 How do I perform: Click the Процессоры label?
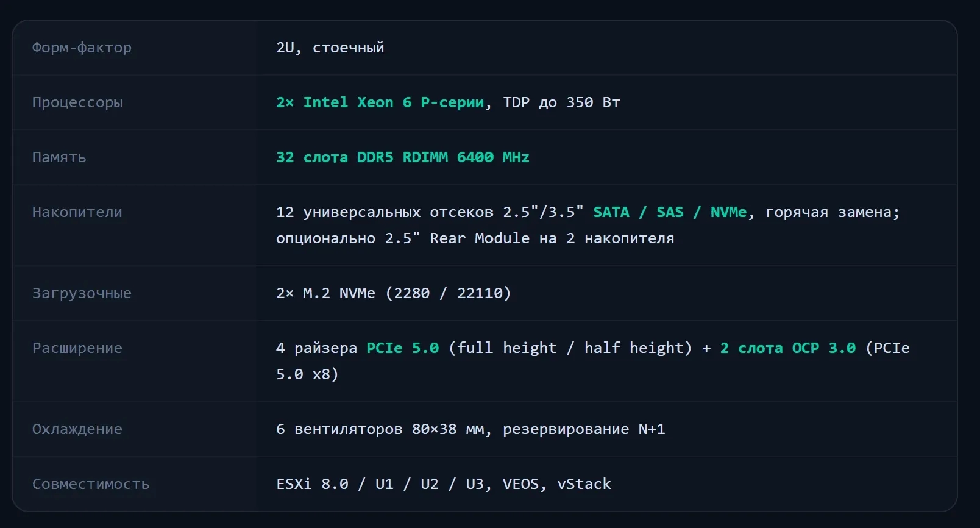(x=77, y=102)
